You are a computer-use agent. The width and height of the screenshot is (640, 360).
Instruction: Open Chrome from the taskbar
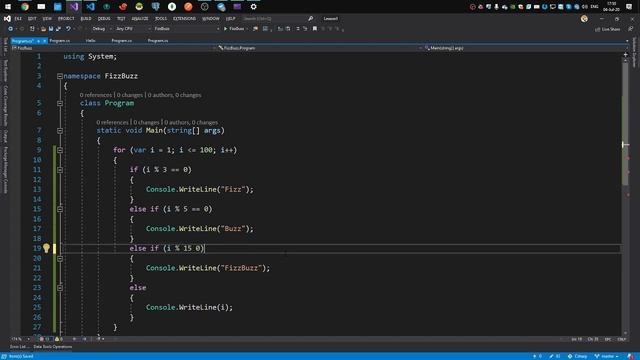tap(25, 7)
